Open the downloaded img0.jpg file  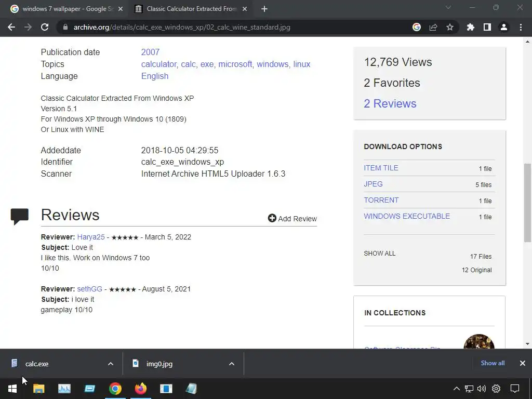(159, 364)
